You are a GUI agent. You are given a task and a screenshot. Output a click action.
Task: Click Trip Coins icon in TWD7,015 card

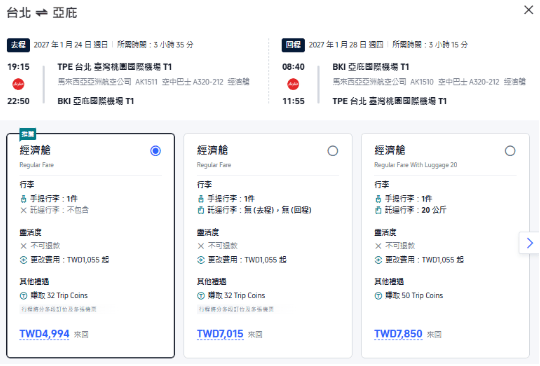click(201, 296)
